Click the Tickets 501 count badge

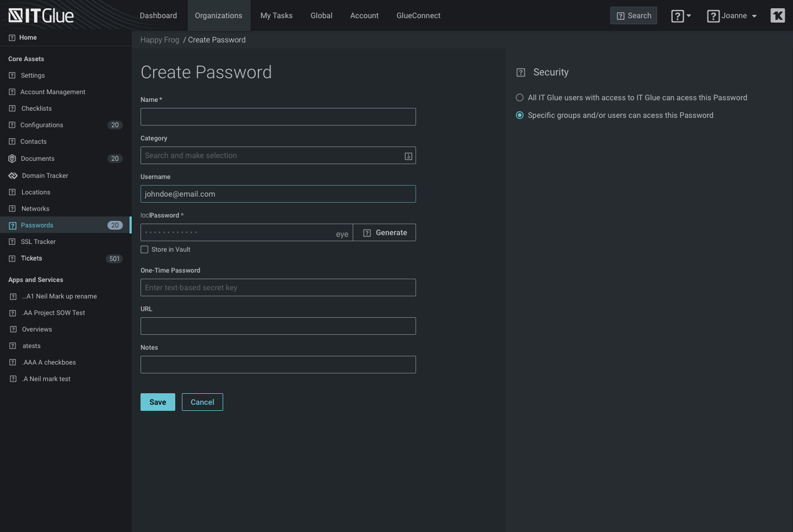pos(114,259)
